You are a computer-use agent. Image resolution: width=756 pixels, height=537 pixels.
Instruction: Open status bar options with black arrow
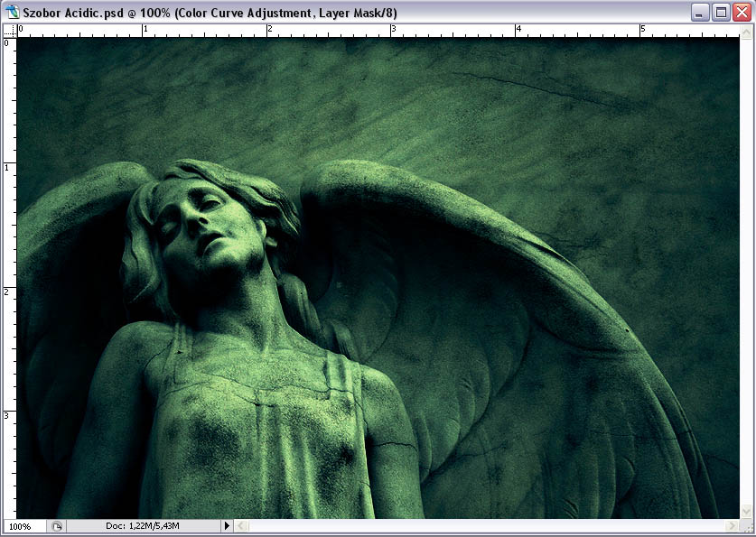click(227, 525)
